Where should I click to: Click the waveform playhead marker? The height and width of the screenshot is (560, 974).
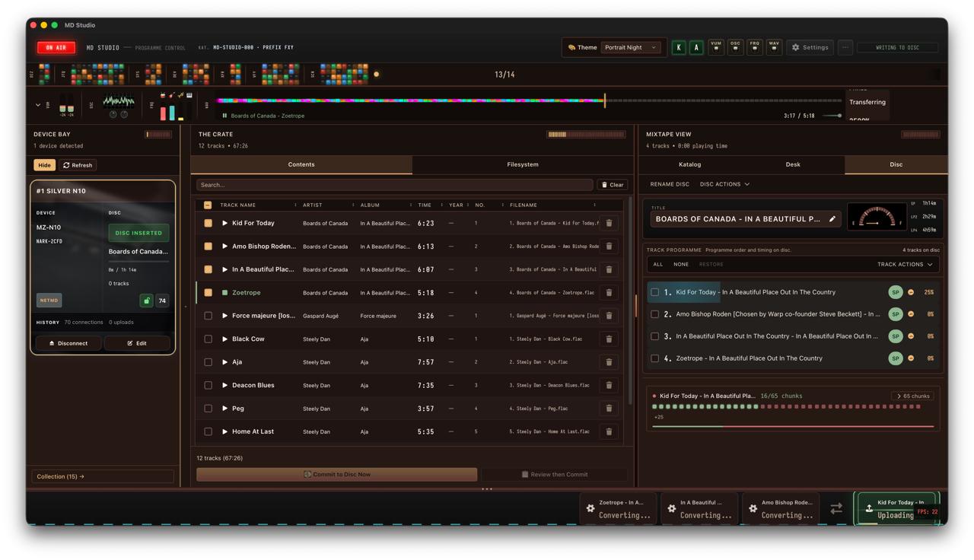click(x=605, y=100)
